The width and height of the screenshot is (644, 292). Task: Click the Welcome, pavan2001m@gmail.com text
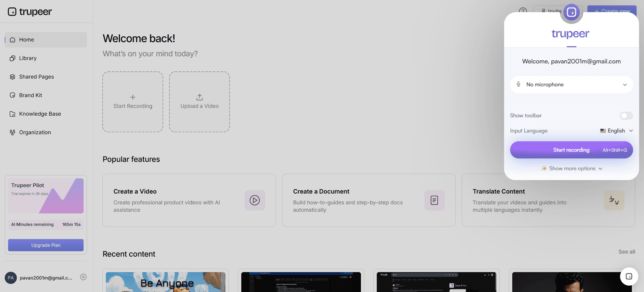click(x=572, y=61)
